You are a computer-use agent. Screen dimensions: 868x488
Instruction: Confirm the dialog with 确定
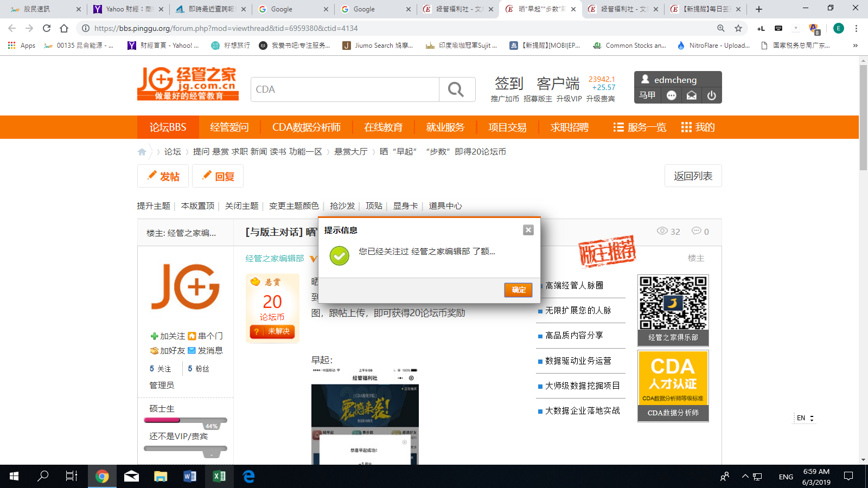(519, 290)
